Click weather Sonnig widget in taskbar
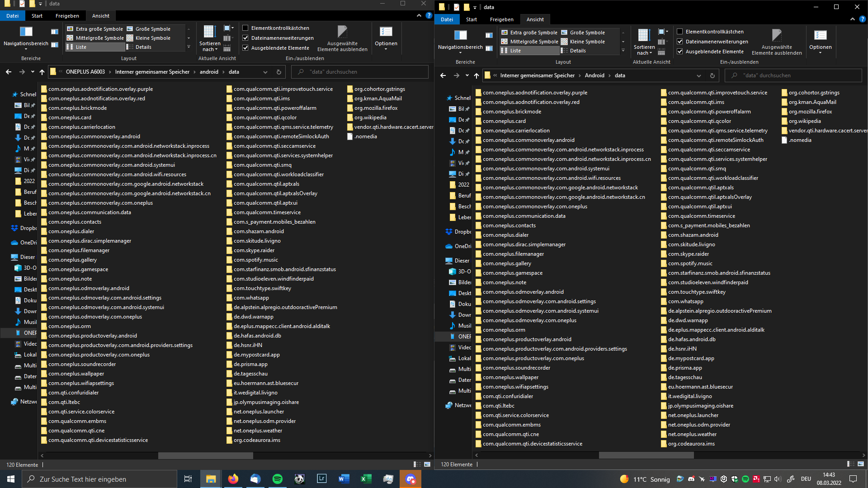The height and width of the screenshot is (488, 868). coord(645,479)
